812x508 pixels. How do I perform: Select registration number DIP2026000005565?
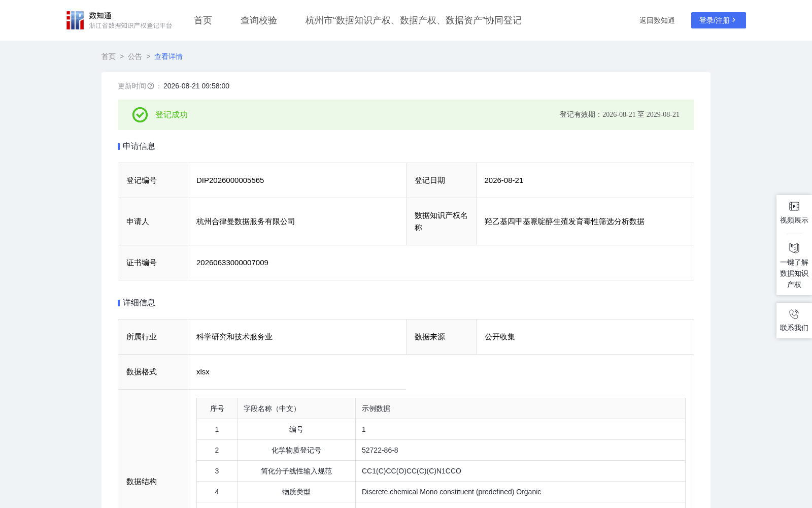tap(230, 180)
